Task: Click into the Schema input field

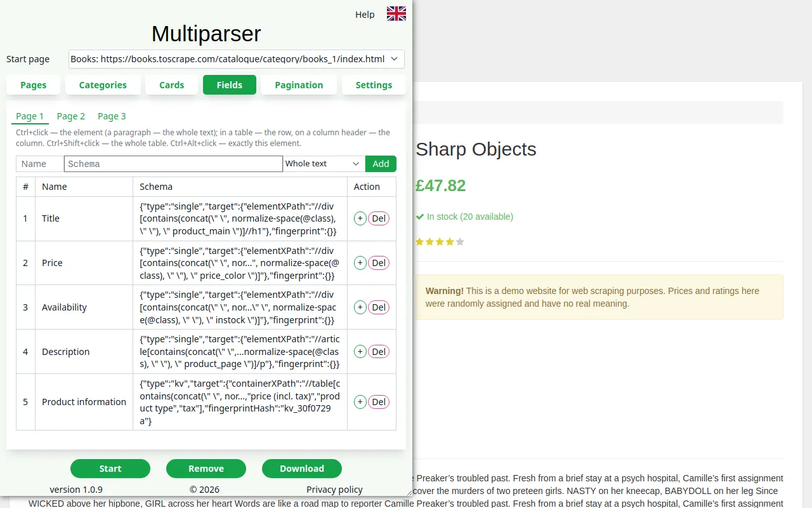Action: click(173, 164)
